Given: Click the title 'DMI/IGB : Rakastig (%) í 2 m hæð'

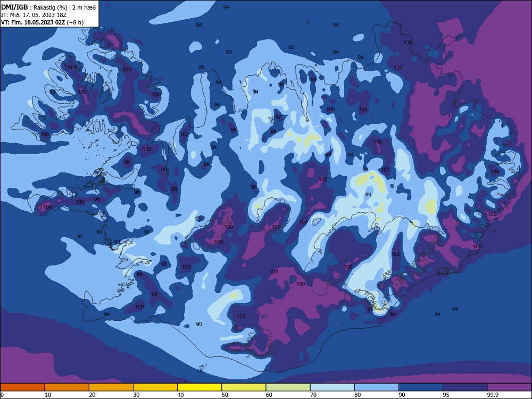Looking at the screenshot, I should click(49, 7).
